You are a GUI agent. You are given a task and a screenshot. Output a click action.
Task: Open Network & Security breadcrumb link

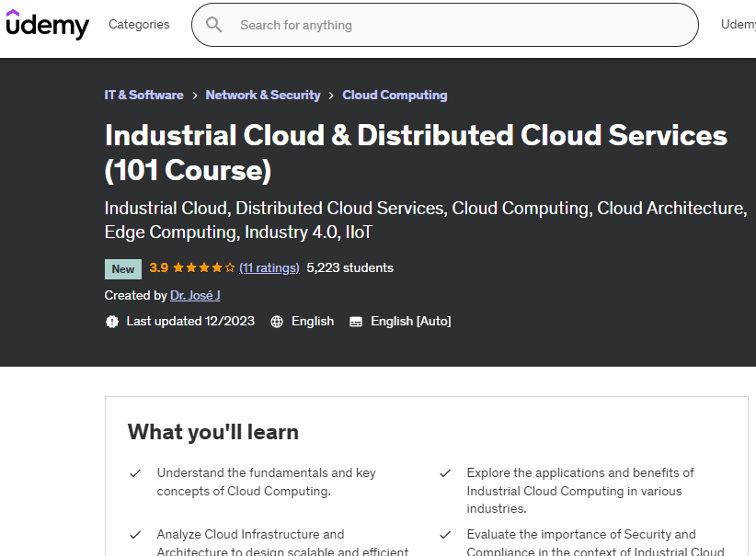click(x=263, y=96)
